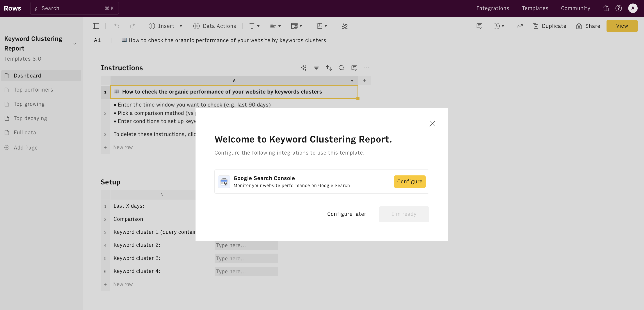Screen dimensions: 644x310
Task: Click the A1 cell reference box
Action: point(97,40)
